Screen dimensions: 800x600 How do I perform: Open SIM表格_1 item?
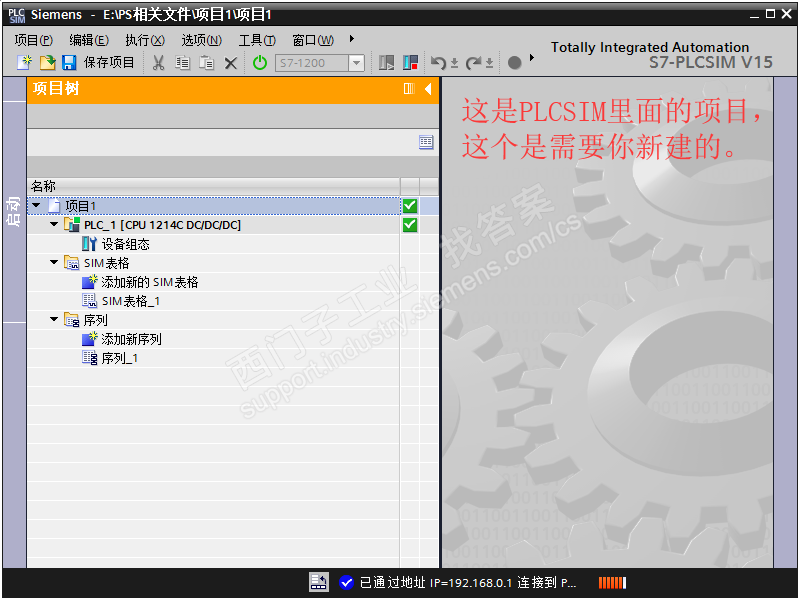131,302
